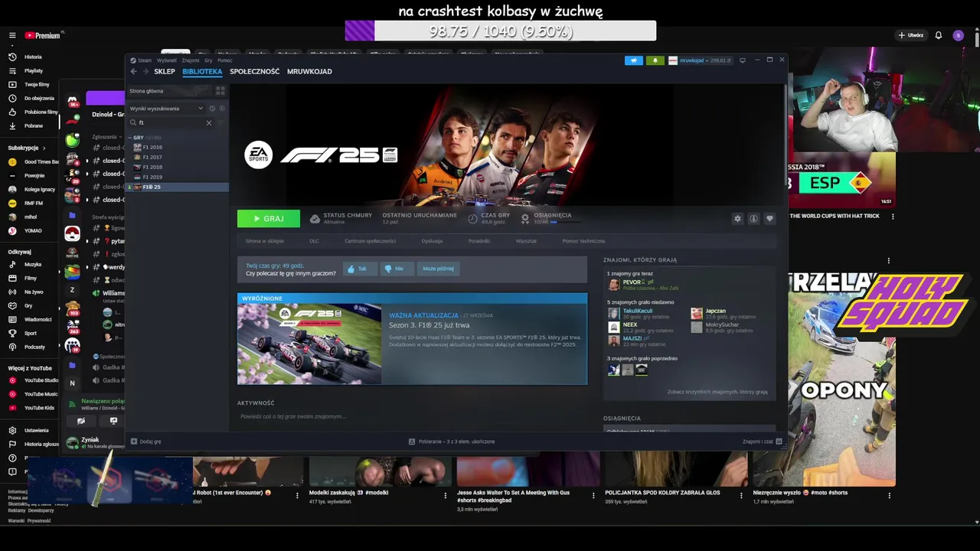This screenshot has width=980, height=551.
Task: Open YouTube notifications bell
Action: click(939, 35)
